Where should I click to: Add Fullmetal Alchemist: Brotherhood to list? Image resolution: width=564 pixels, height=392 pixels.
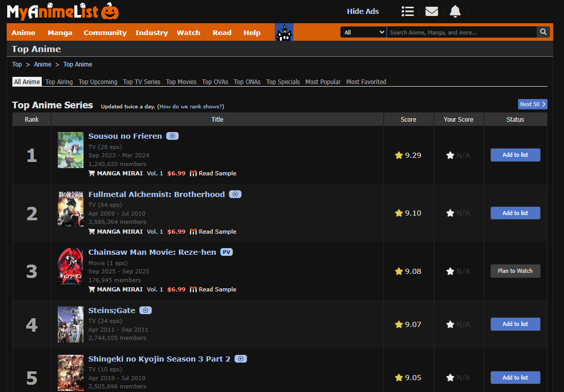[515, 213]
